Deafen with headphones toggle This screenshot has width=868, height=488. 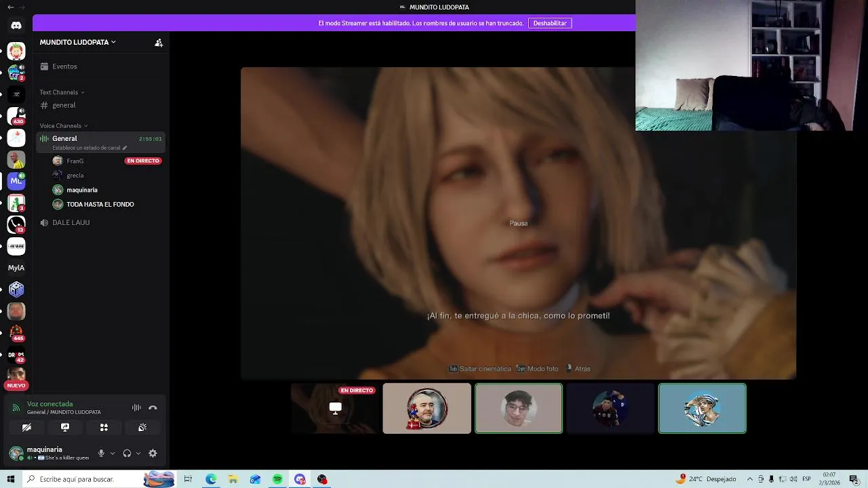pos(127,453)
